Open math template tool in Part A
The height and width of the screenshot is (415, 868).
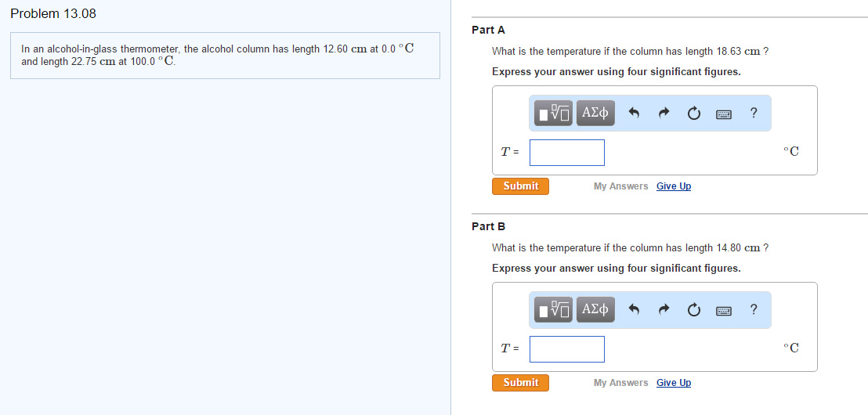coord(555,114)
